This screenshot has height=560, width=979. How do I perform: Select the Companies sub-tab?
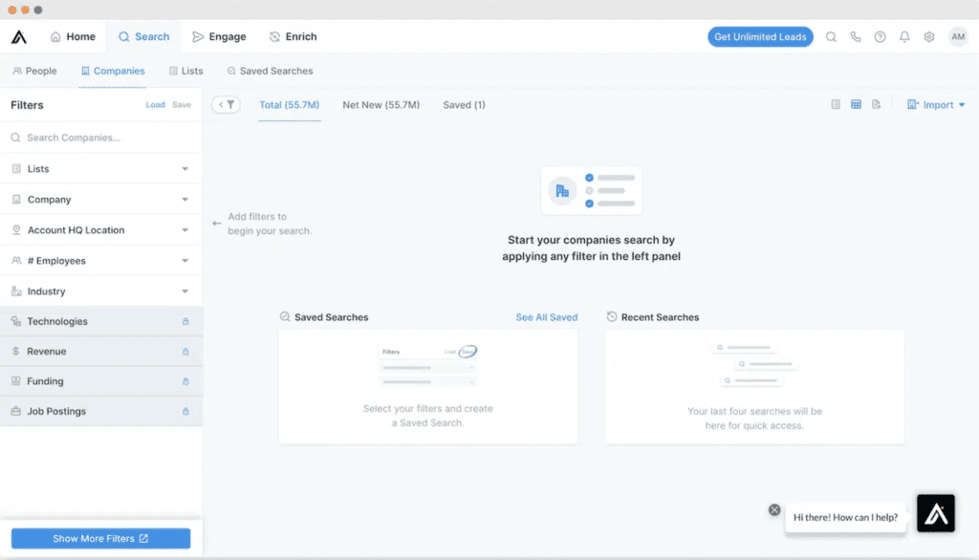pyautogui.click(x=113, y=71)
